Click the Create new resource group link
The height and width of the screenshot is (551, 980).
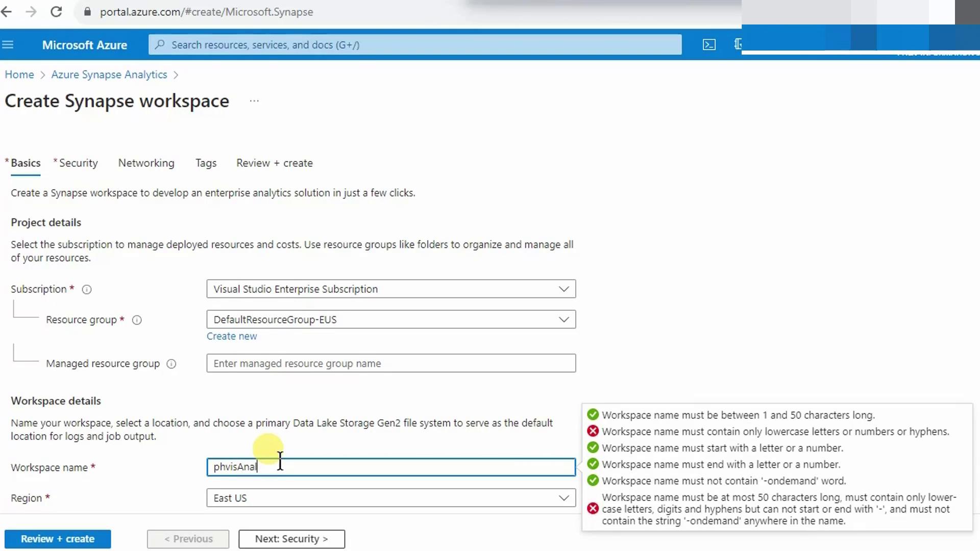tap(232, 337)
